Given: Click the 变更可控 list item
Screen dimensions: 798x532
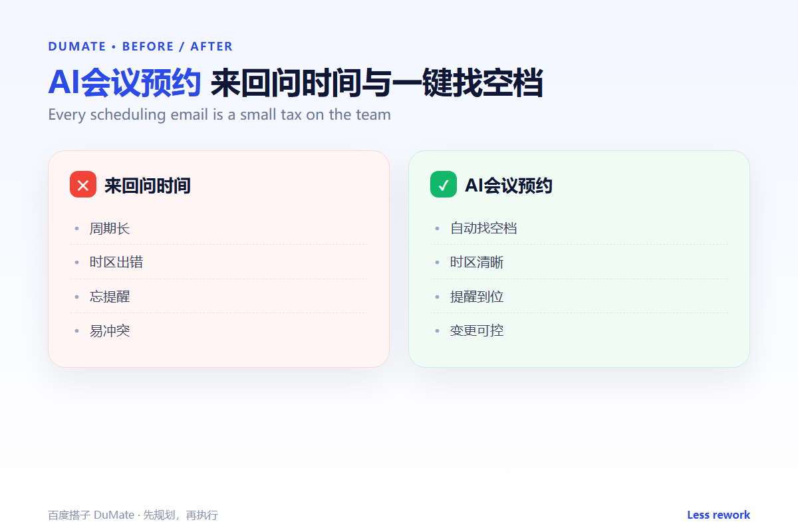Looking at the screenshot, I should point(579,331).
